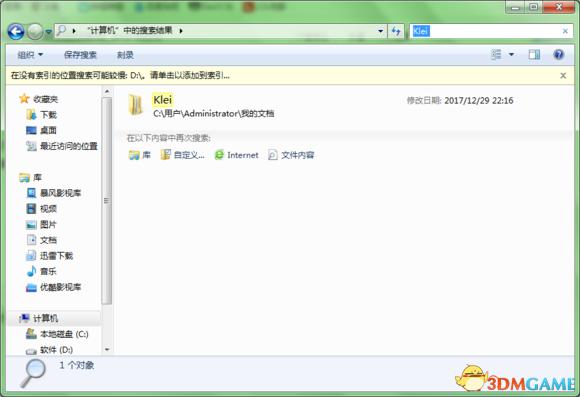Click the refresh icon beside address bar
Viewport: 580px width, 397px height.
pos(396,31)
